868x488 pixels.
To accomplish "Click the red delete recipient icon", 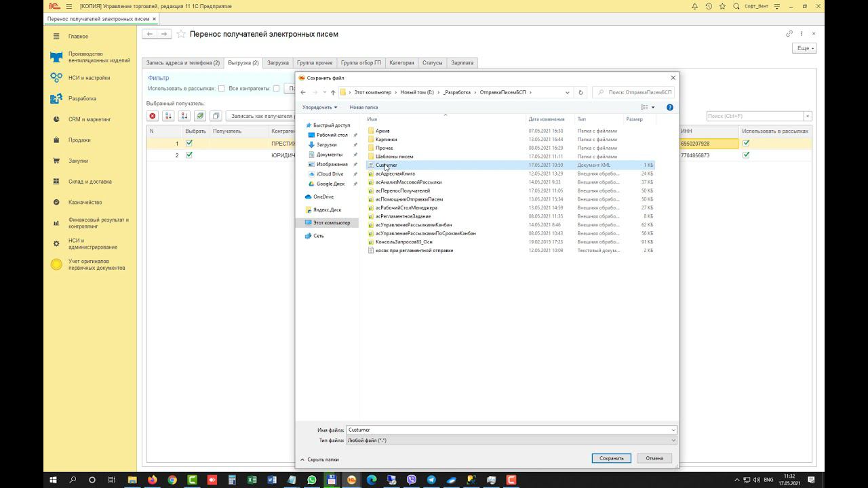I will 153,117.
